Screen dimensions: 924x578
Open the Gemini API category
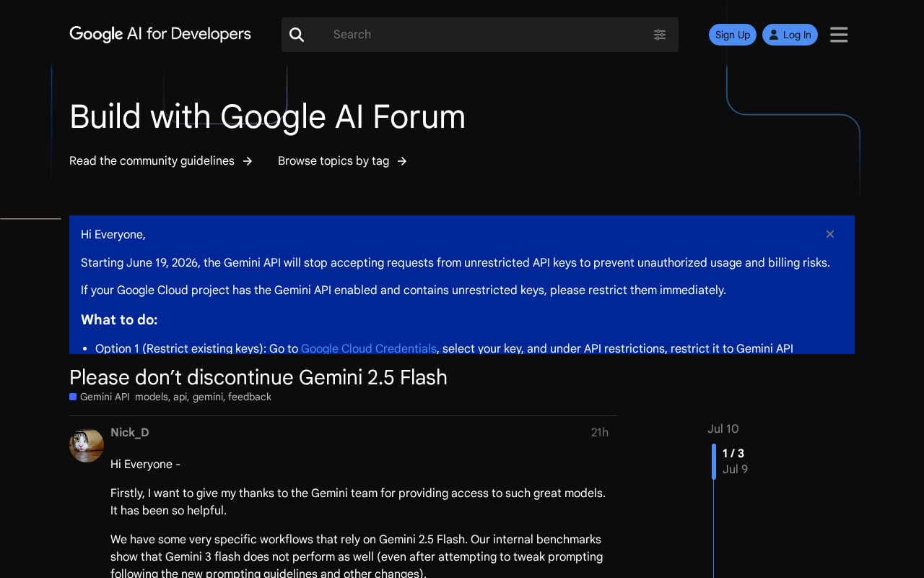coord(100,397)
